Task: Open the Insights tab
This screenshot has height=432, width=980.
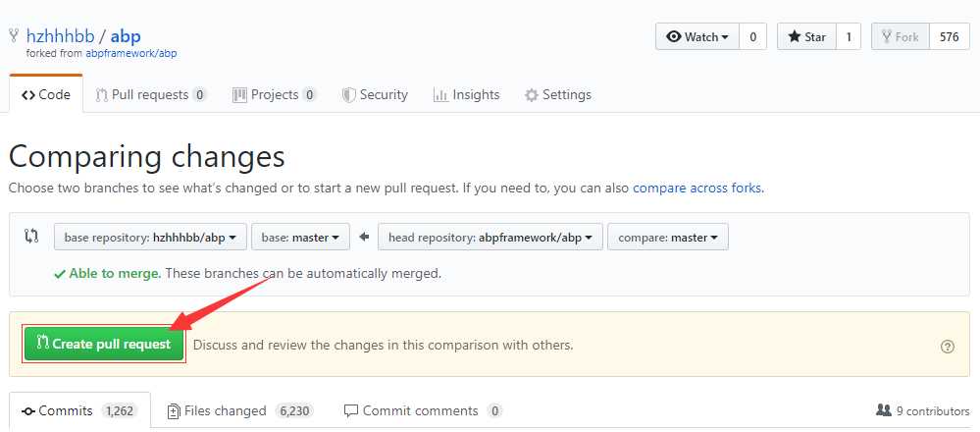Action: [x=466, y=95]
